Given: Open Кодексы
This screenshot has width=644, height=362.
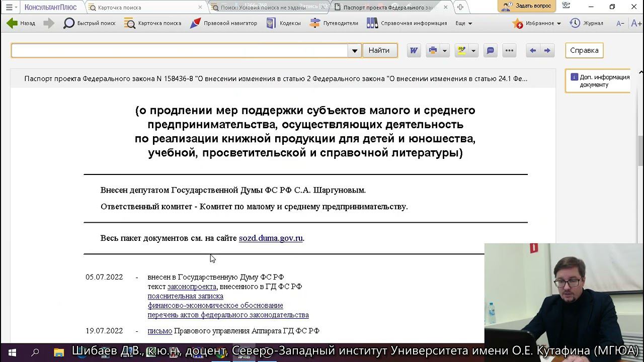Looking at the screenshot, I should coord(284,23).
